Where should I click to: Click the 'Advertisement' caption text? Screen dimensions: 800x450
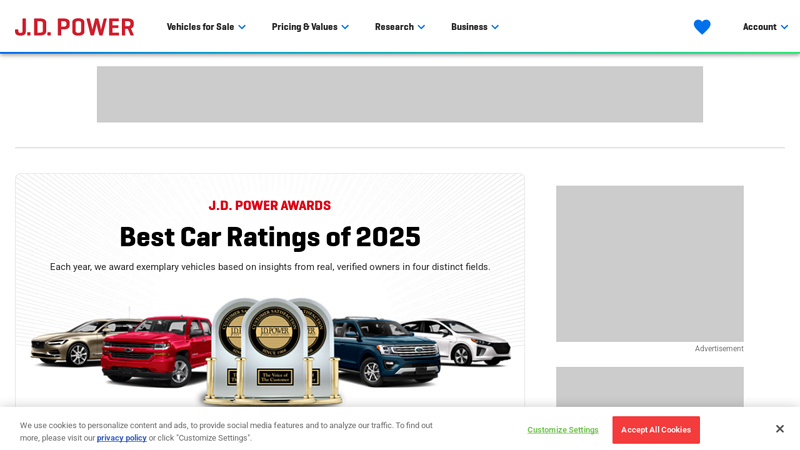click(719, 348)
